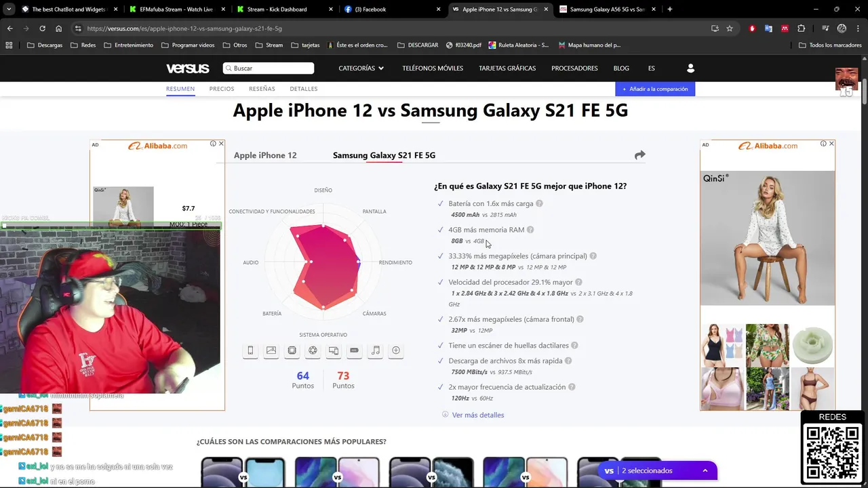Open the Descargas bookmark folder

pyautogui.click(x=45, y=45)
